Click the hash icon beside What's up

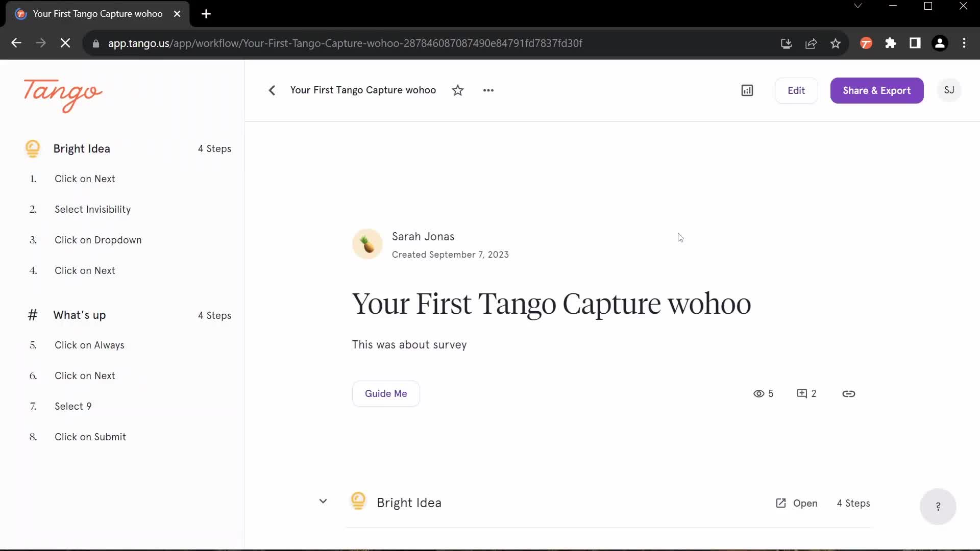tap(33, 315)
